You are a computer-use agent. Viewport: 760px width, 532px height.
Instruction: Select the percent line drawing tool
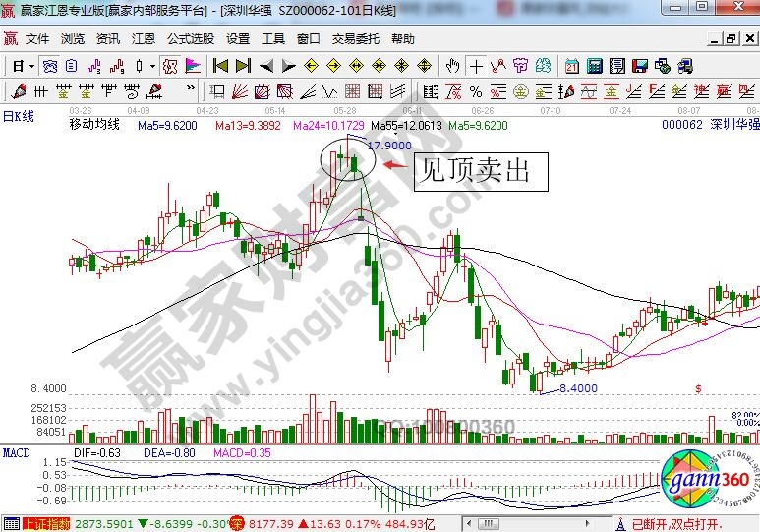(476, 91)
